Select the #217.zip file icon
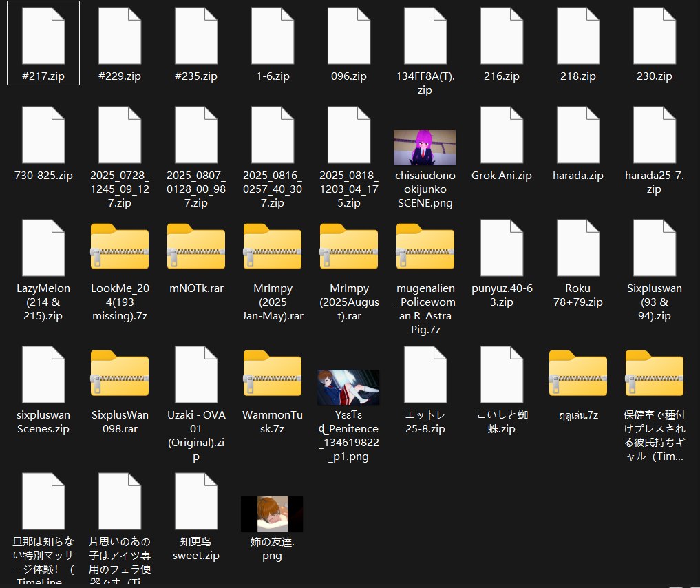 point(43,36)
